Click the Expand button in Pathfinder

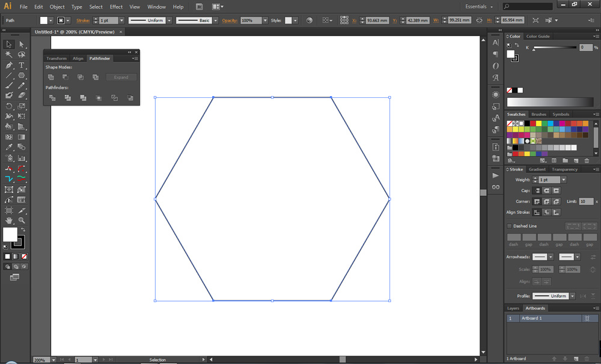(x=121, y=77)
